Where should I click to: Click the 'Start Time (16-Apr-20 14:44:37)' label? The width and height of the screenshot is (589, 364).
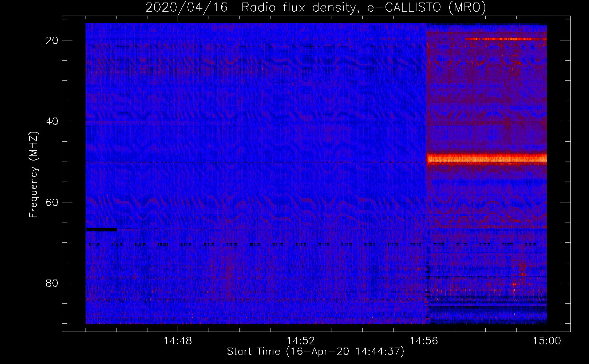tap(316, 352)
